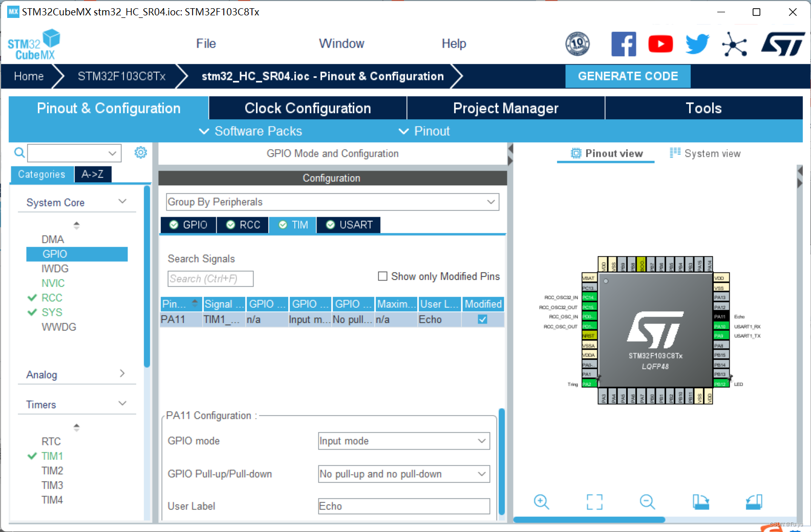This screenshot has height=532, width=811.
Task: Click the sidebar vertical scrollbar
Action: 147,276
